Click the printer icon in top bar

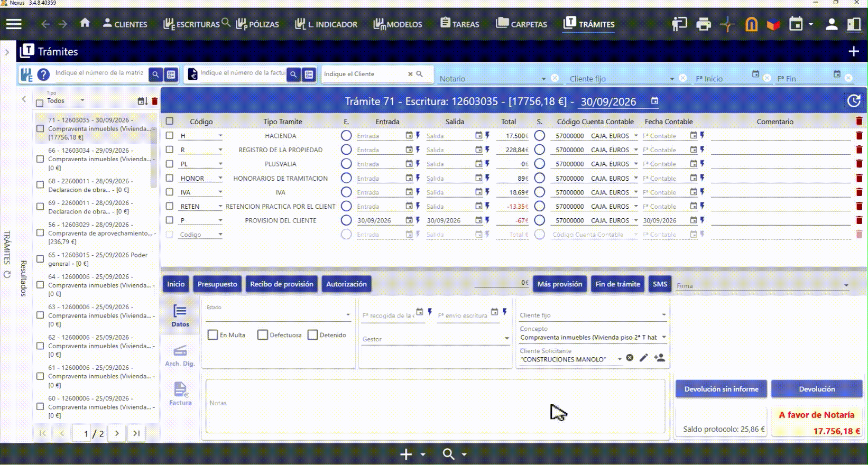[x=704, y=24]
